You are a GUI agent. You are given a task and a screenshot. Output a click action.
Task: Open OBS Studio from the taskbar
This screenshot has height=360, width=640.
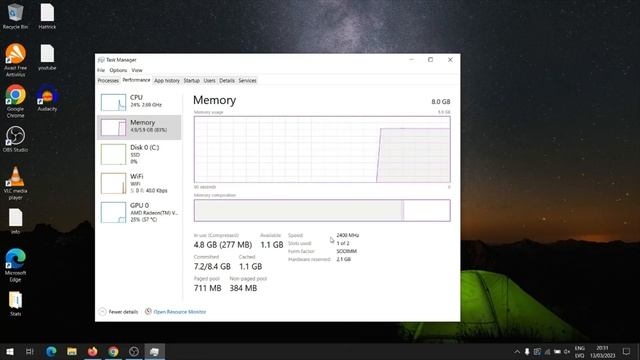[x=134, y=351]
